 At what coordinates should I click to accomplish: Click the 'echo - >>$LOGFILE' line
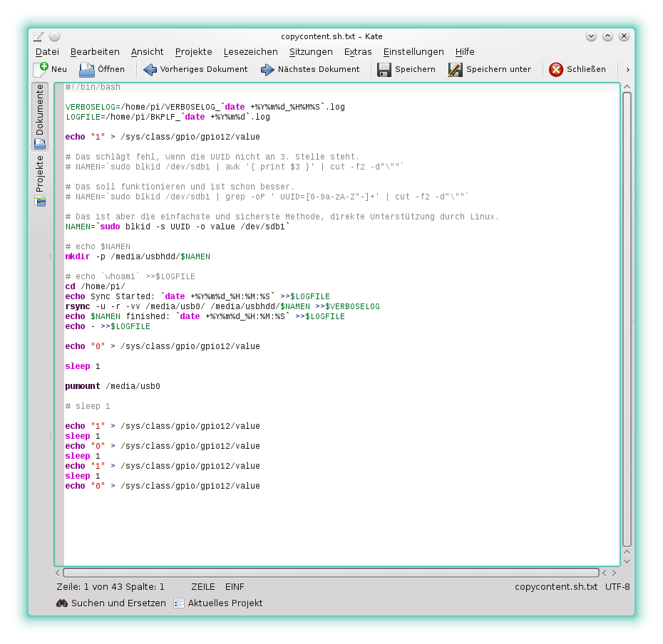click(x=108, y=327)
